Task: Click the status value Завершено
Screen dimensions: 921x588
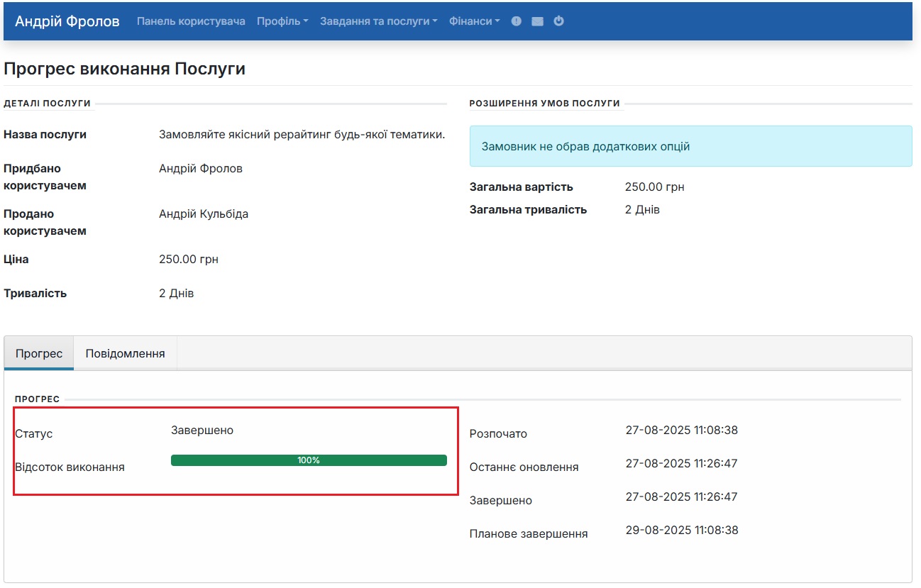Action: pyautogui.click(x=201, y=430)
